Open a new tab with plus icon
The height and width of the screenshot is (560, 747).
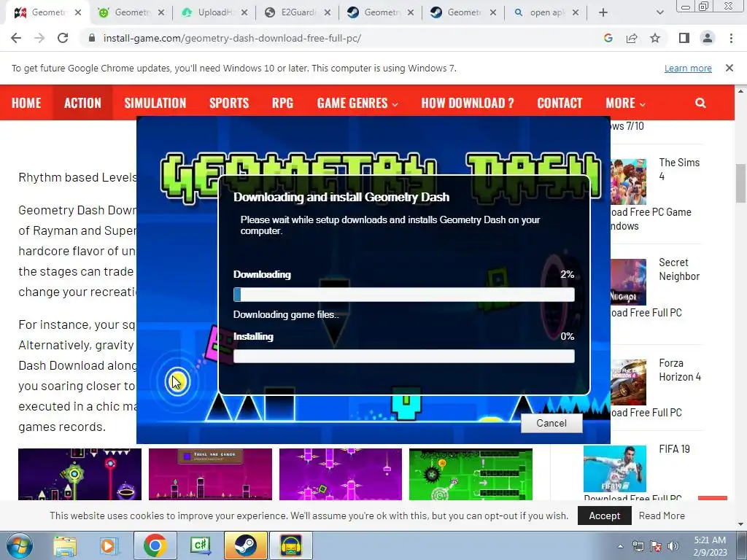(x=603, y=12)
